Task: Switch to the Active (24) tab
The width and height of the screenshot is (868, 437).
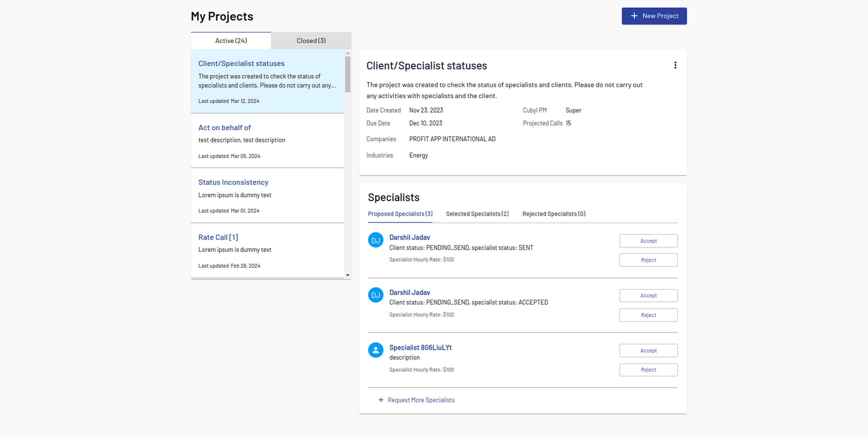Action: tap(231, 41)
